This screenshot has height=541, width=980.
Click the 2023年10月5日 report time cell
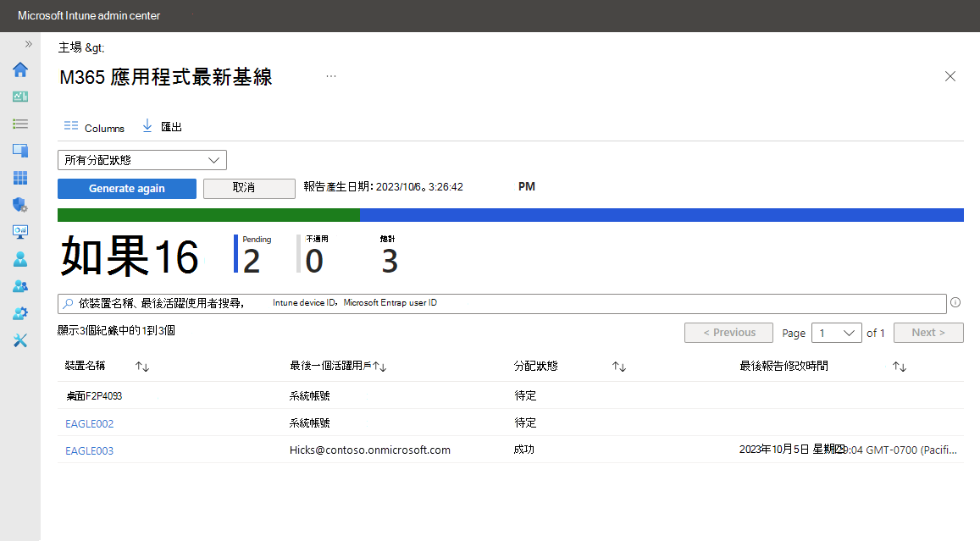click(848, 450)
